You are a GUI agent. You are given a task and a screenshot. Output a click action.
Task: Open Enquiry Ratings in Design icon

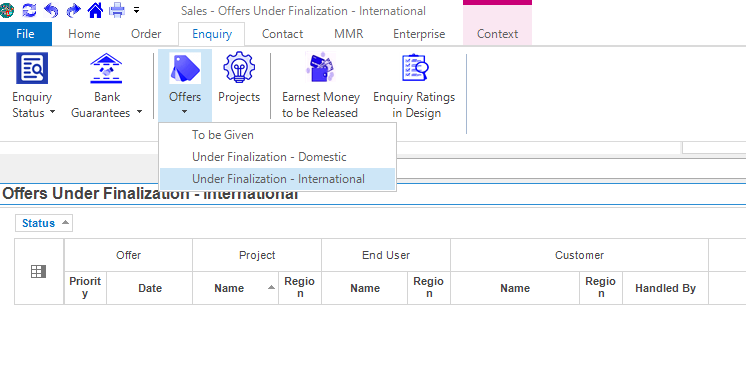(x=414, y=68)
